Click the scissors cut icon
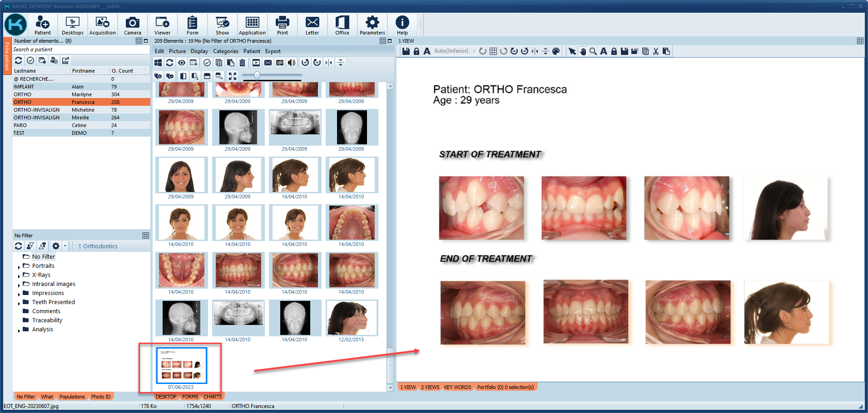 pos(656,51)
